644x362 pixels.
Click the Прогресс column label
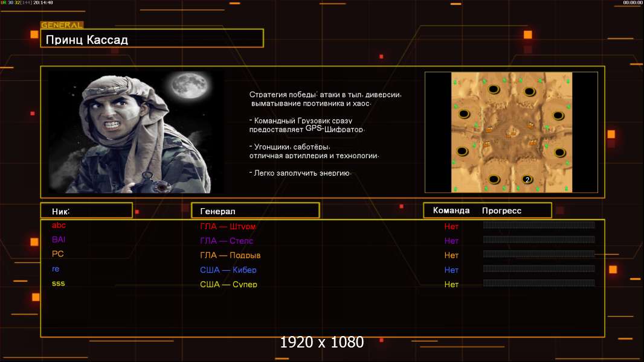pos(501,211)
